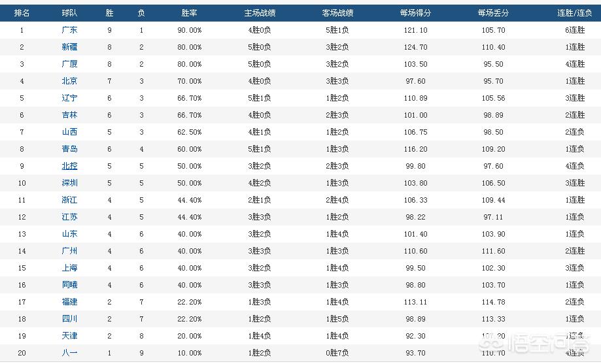Click the 同曦 team link
Screen dimensions: 601x364
70,285
